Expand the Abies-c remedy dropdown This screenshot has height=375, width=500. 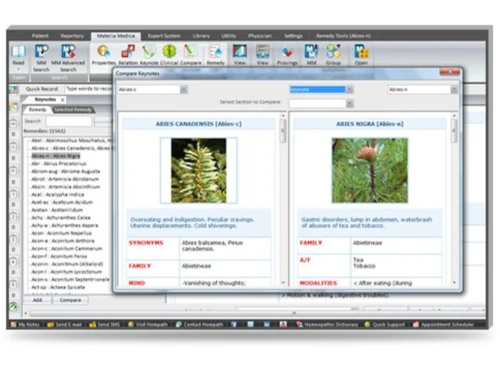(x=184, y=89)
